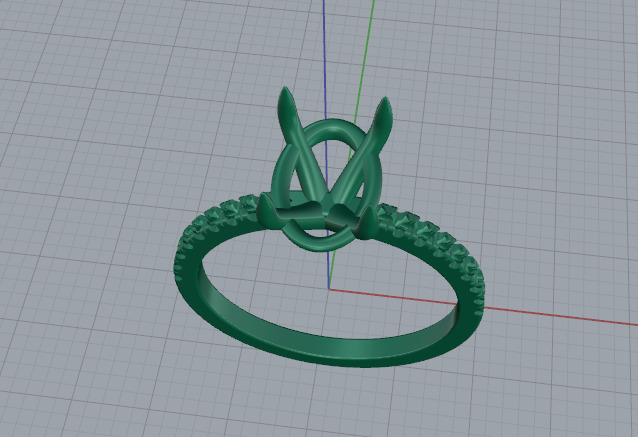Viewport: 638px width, 437px height.
Task: Click the blue Z axis line above the ring
Action: 324,57
